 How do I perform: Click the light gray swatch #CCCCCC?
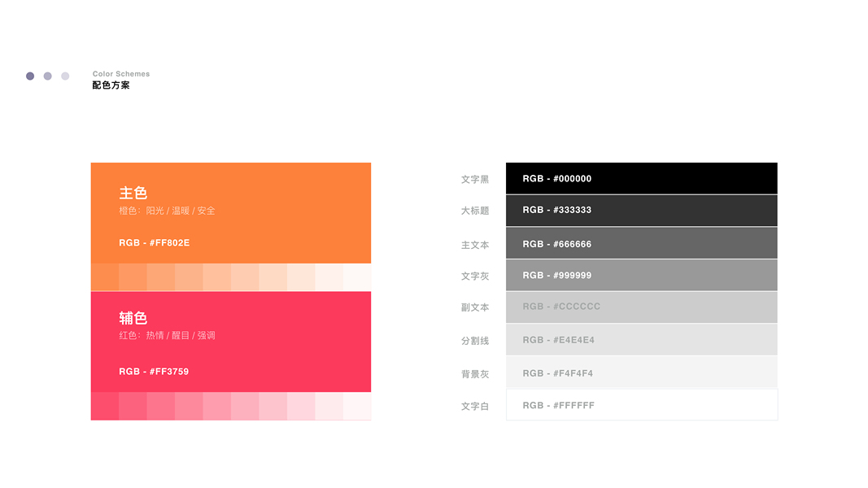coord(641,307)
